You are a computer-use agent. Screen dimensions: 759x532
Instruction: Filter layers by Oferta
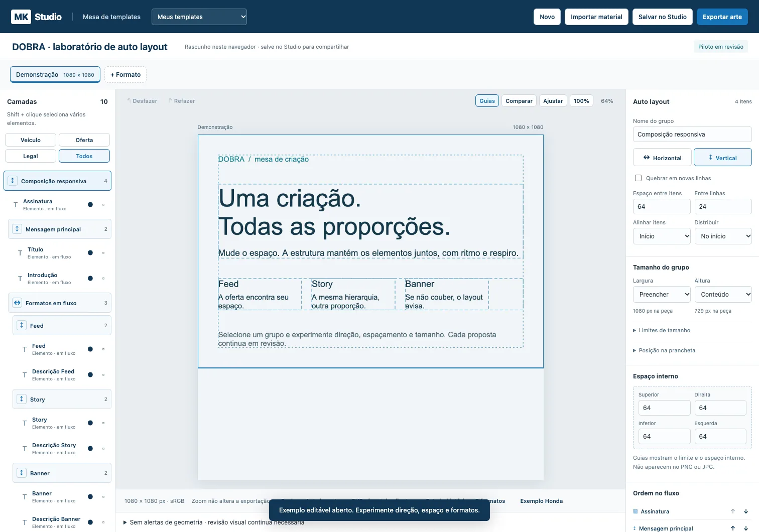(x=84, y=140)
